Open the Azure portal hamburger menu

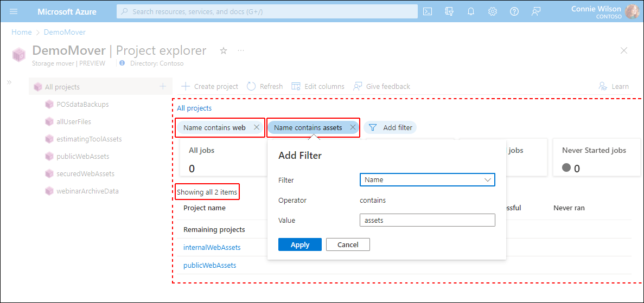[x=14, y=11]
